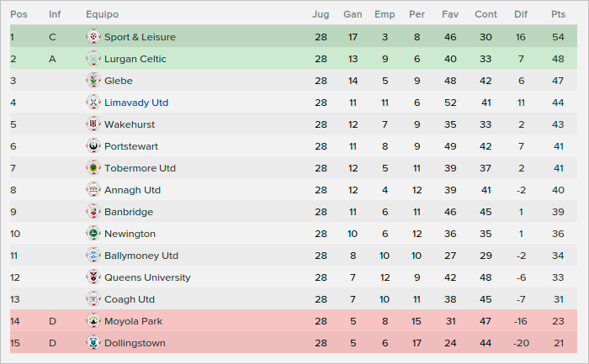Select the Banbridge team name
The width and height of the screenshot is (589, 364).
[x=129, y=212]
